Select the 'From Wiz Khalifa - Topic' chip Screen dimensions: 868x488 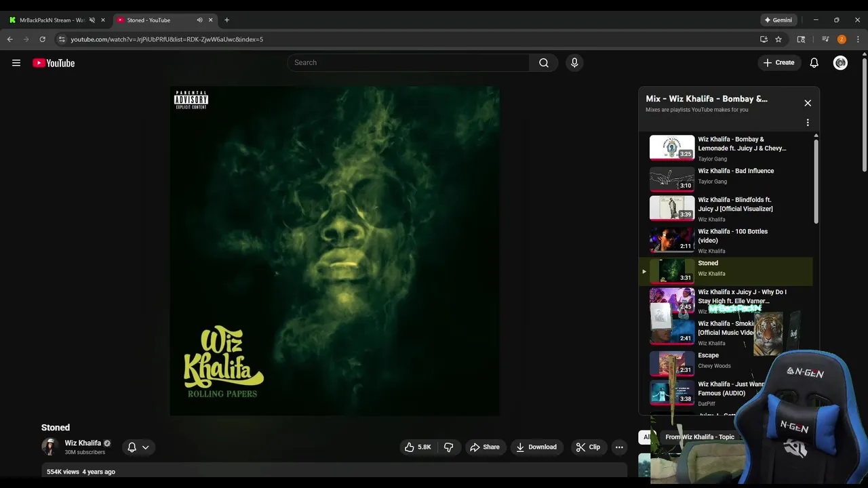point(700,437)
